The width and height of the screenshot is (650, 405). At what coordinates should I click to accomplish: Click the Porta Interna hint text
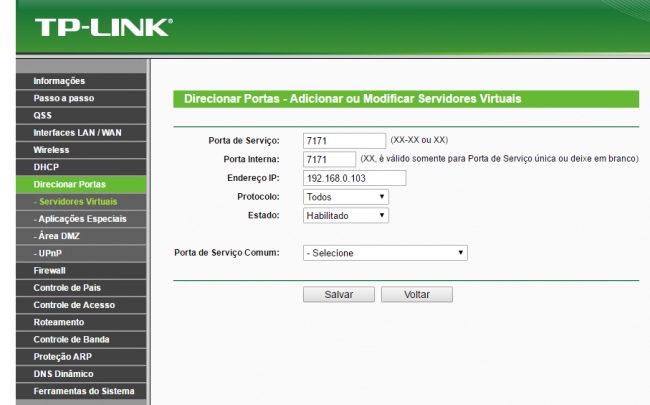point(500,159)
